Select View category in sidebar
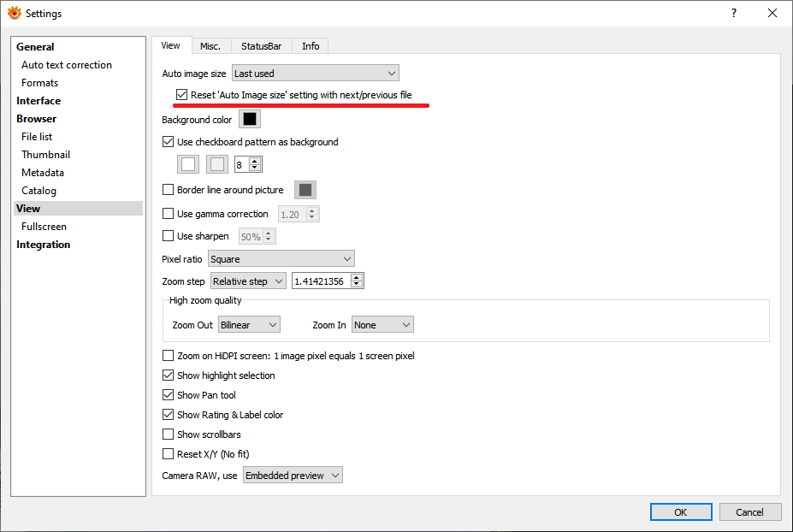 79,209
